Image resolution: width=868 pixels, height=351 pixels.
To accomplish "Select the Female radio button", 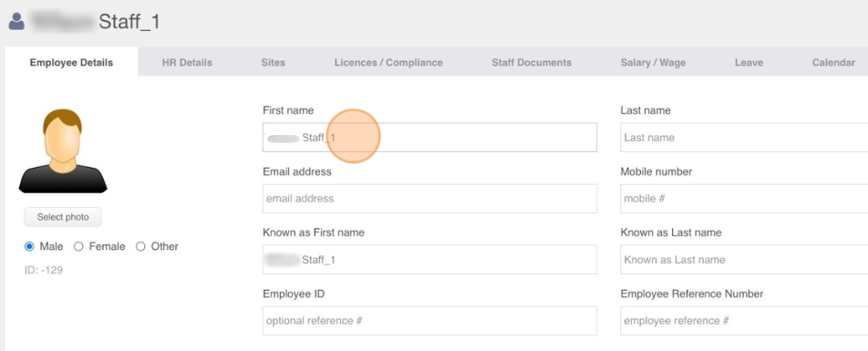I will coord(78,246).
